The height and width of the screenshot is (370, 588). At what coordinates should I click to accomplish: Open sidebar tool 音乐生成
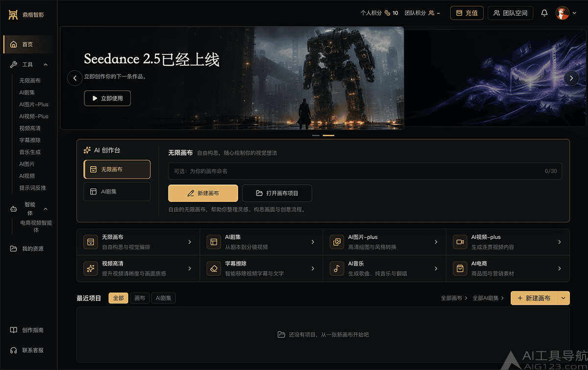30,152
